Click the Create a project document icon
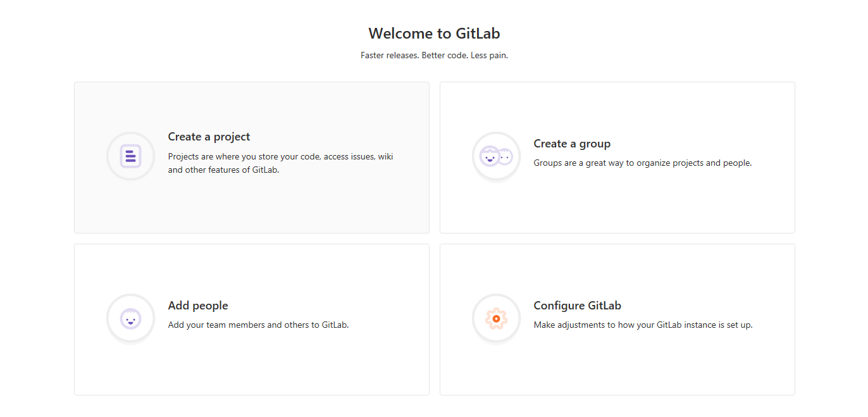The image size is (868, 417). point(130,156)
